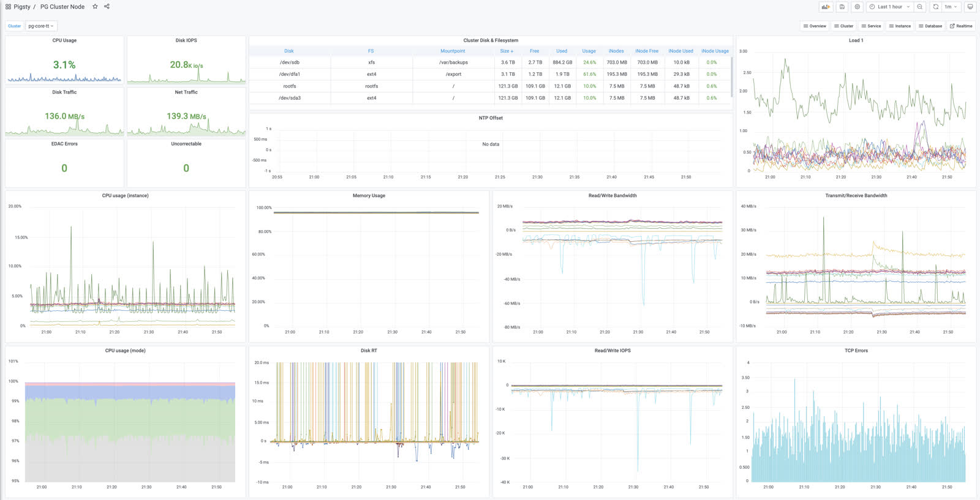The image size is (980, 500).
Task: Open the Overview dashboard links menu
Action: coord(815,26)
